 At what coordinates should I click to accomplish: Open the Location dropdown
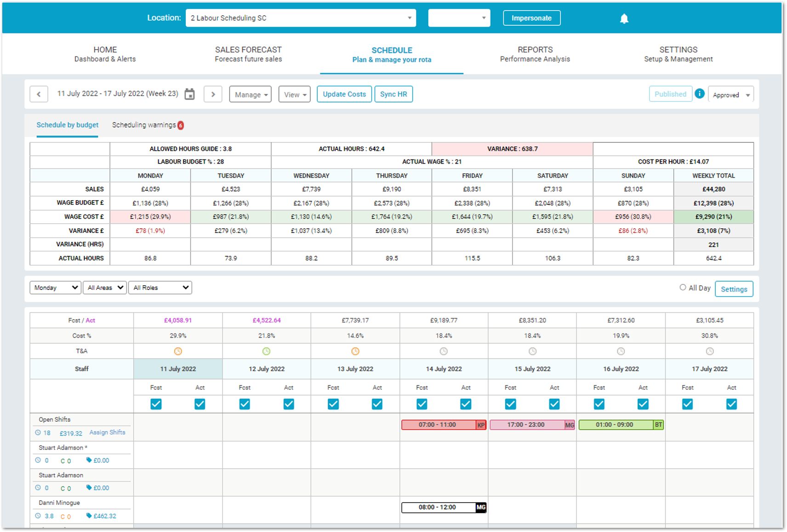[x=301, y=18]
